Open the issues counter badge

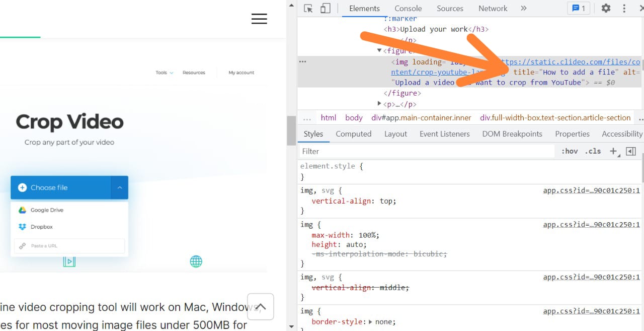tap(578, 8)
